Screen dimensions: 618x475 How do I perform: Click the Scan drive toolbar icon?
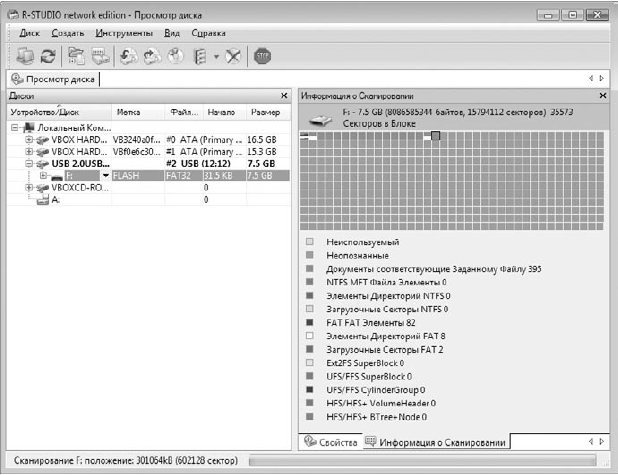coord(101,56)
